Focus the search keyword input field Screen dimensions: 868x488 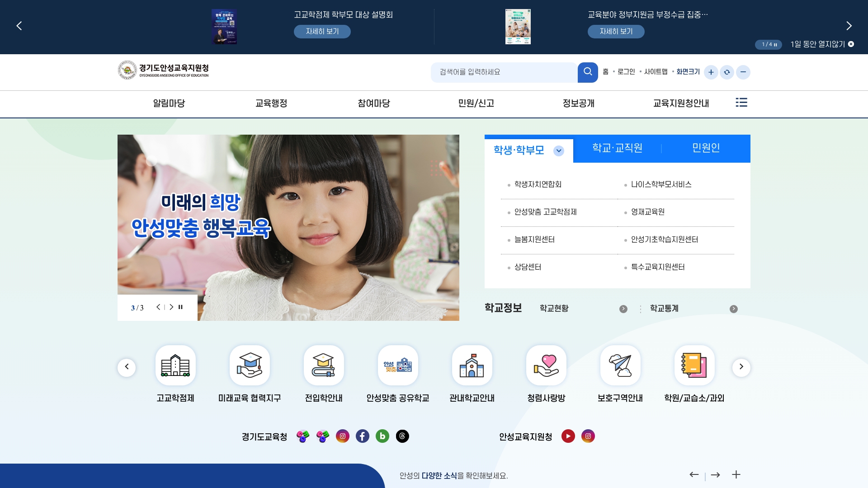(504, 72)
